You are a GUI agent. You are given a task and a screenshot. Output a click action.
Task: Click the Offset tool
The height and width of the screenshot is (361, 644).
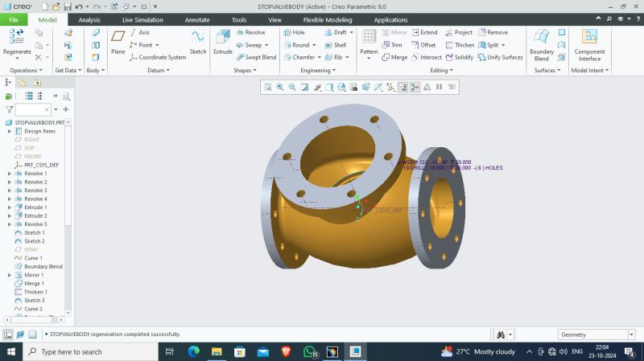[423, 45]
